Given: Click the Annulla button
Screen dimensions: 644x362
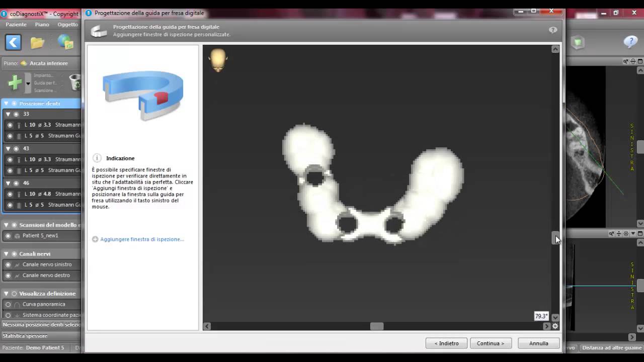Looking at the screenshot, I should pos(539,343).
